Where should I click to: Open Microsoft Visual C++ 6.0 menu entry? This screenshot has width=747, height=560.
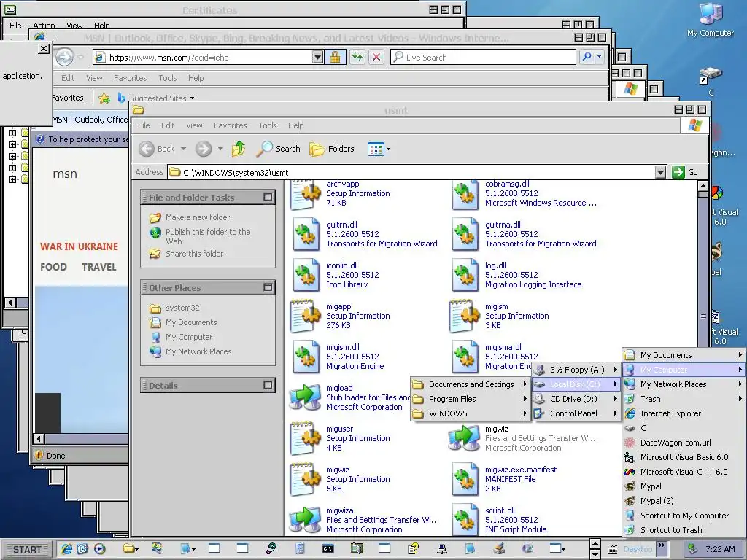coord(684,472)
